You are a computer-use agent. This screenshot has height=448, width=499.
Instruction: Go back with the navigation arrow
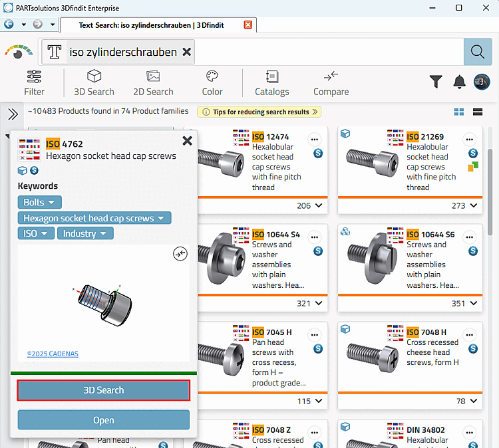[9, 24]
